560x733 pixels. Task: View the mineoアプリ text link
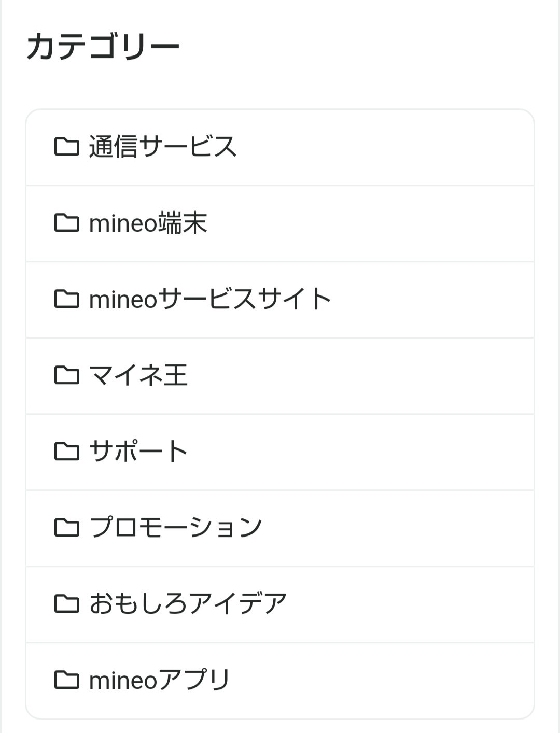160,680
